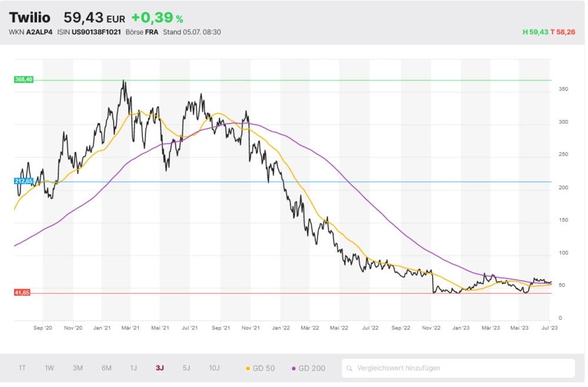Screen dimensions: 588x387
Task: Switch chart to 1W range
Action: pyautogui.click(x=49, y=368)
